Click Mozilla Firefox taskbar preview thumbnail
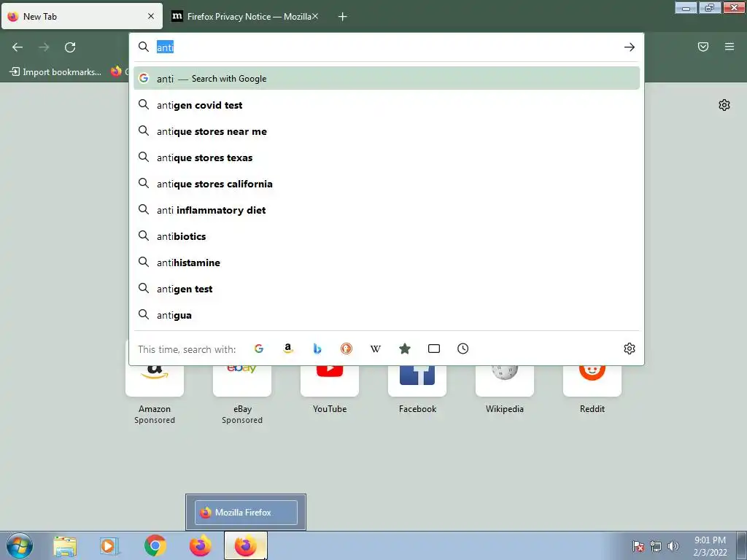The image size is (747, 560). (x=246, y=513)
